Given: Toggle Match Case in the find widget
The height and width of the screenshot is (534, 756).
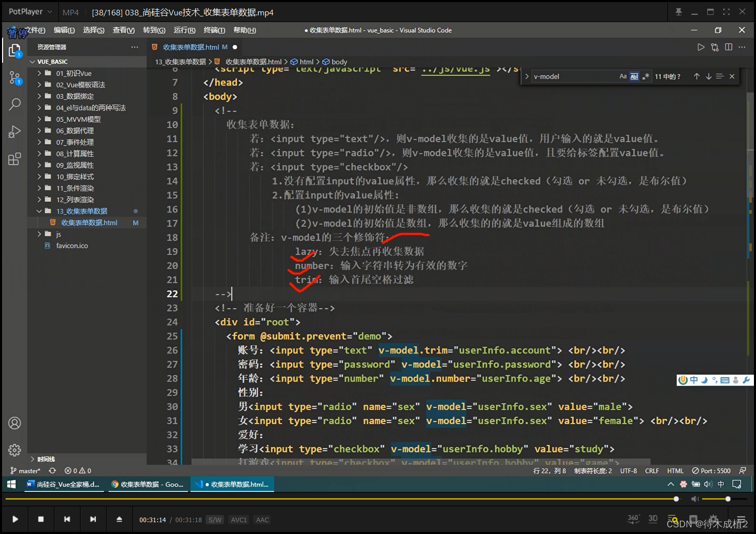Looking at the screenshot, I should tap(623, 76).
